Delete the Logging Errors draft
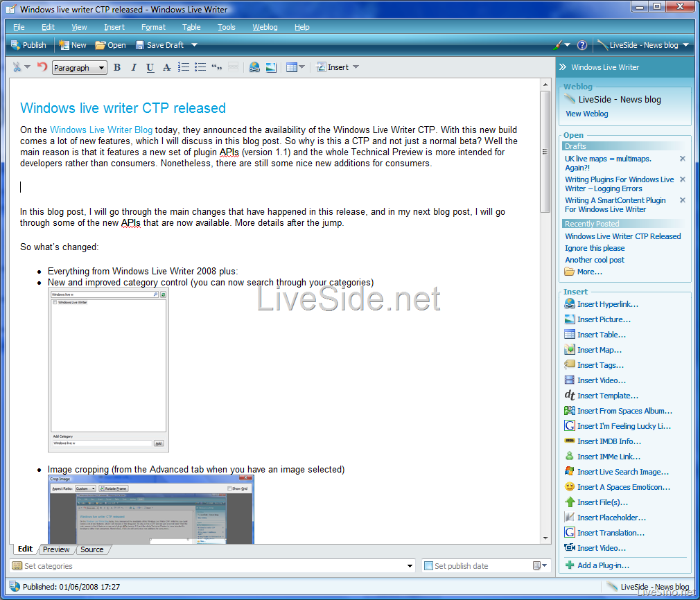Screen dimensions: 700x600 click(x=682, y=179)
